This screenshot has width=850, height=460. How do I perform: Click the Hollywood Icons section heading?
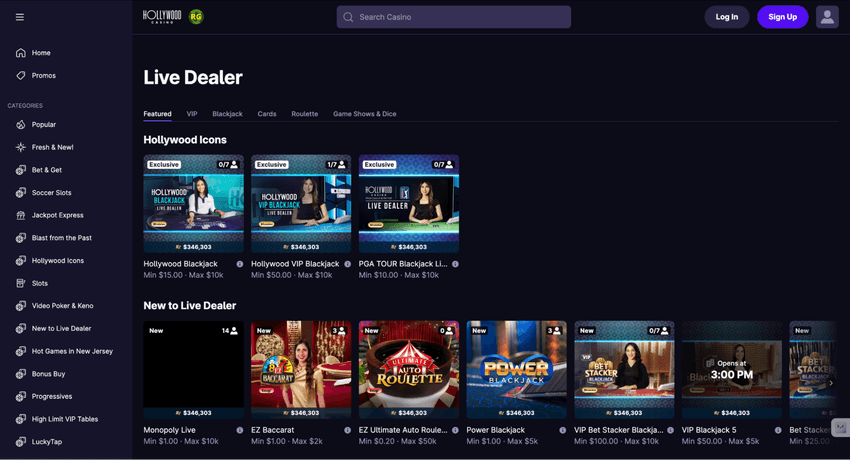[185, 140]
